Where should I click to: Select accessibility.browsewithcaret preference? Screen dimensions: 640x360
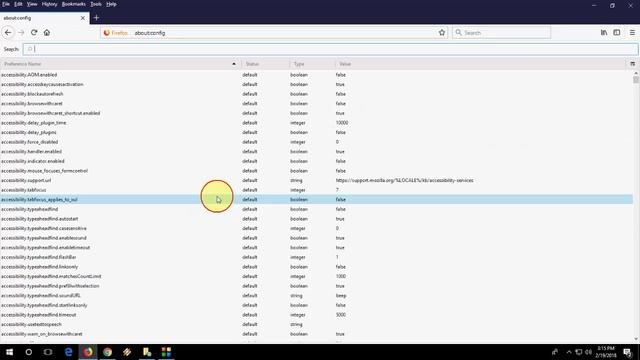coord(317,104)
